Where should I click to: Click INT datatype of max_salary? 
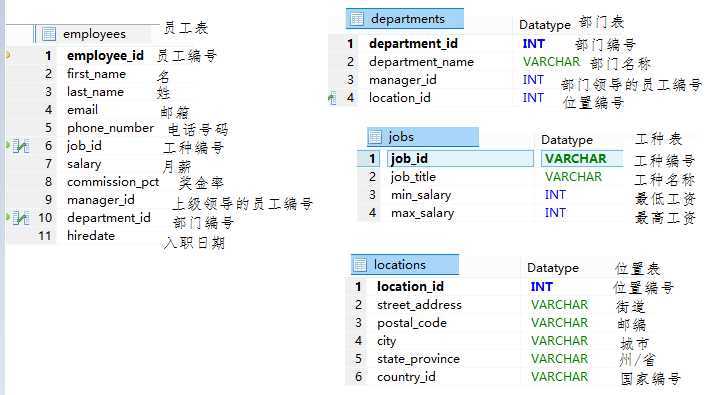pyautogui.click(x=555, y=213)
